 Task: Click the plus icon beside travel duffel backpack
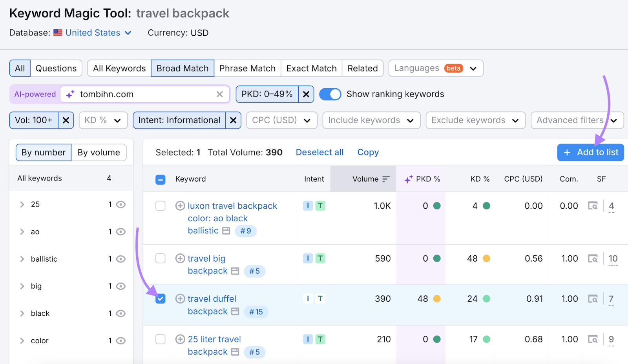[x=180, y=299]
